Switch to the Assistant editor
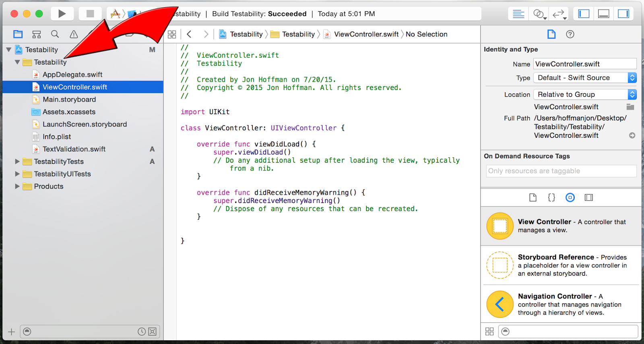Image resolution: width=644 pixels, height=344 pixels. [539, 14]
